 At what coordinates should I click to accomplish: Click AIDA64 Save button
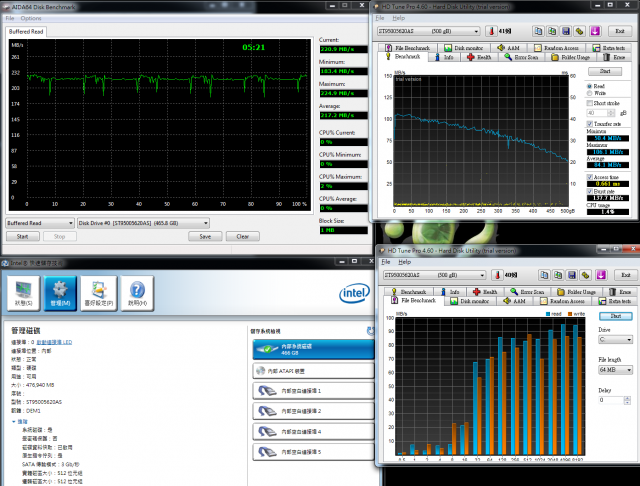tap(205, 237)
